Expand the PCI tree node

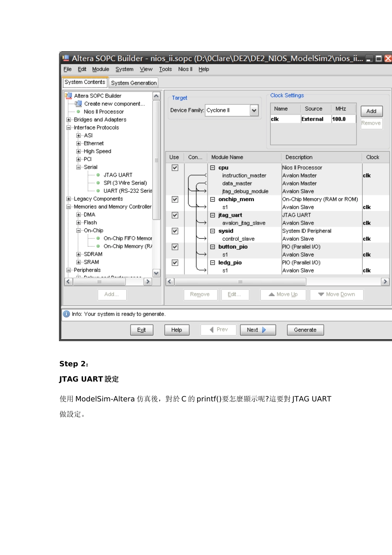click(x=78, y=159)
